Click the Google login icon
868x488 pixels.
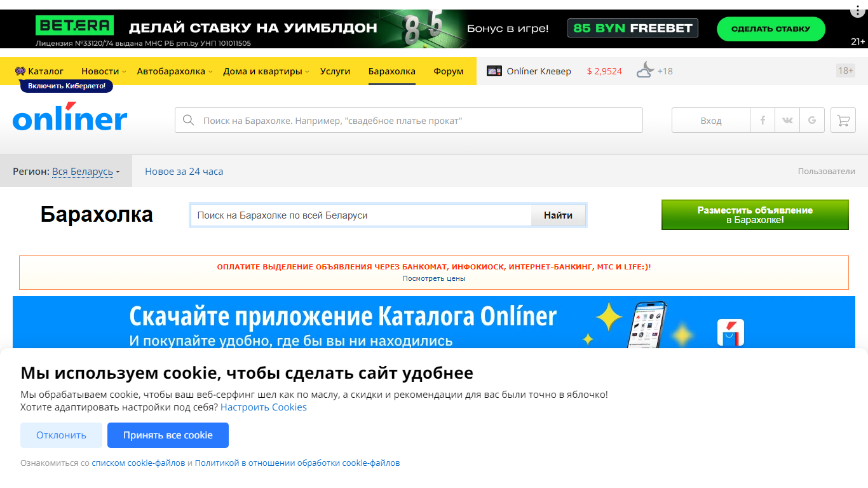pos(812,120)
